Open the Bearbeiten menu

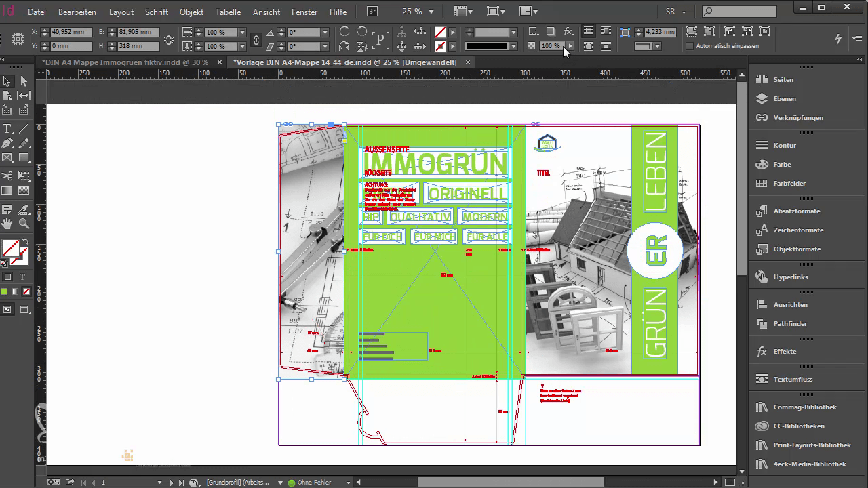pos(77,12)
